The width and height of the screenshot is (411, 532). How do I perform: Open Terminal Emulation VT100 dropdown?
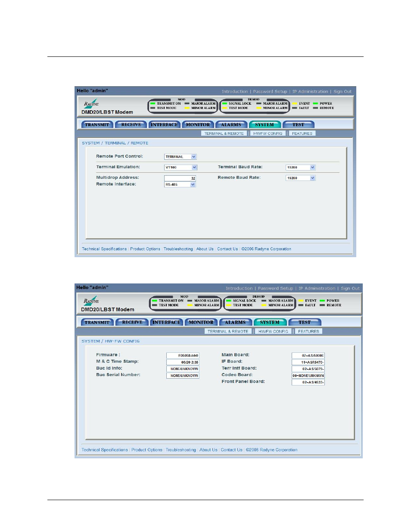pos(181,167)
